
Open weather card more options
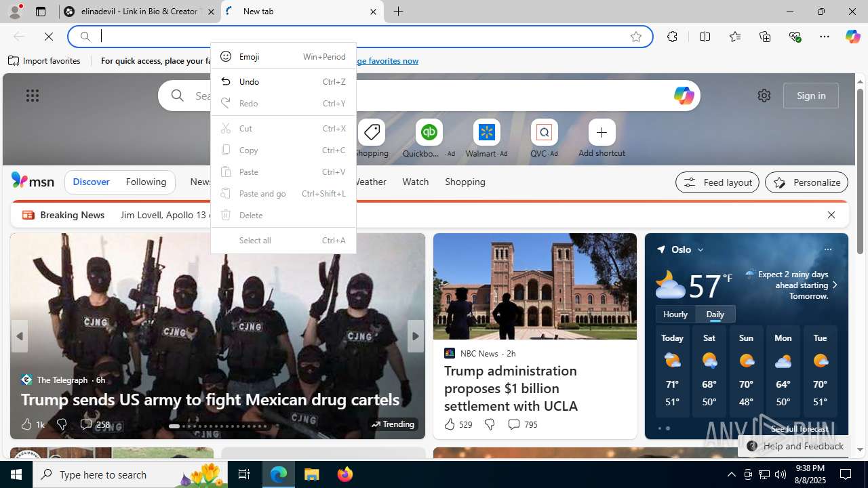pos(827,249)
